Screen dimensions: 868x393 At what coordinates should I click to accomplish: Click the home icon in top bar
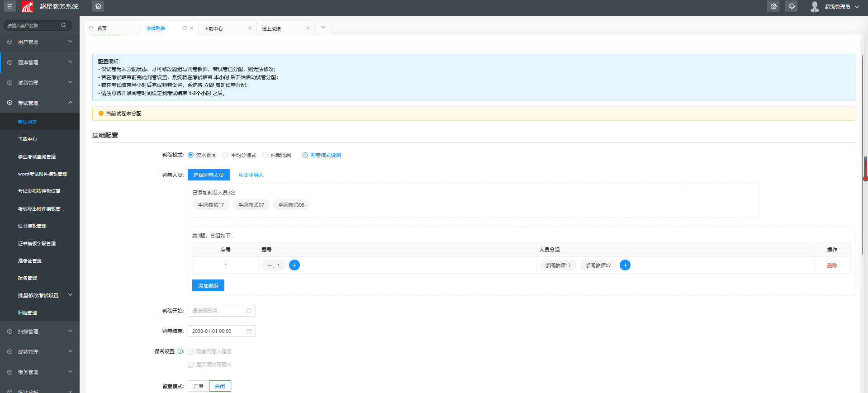(98, 6)
